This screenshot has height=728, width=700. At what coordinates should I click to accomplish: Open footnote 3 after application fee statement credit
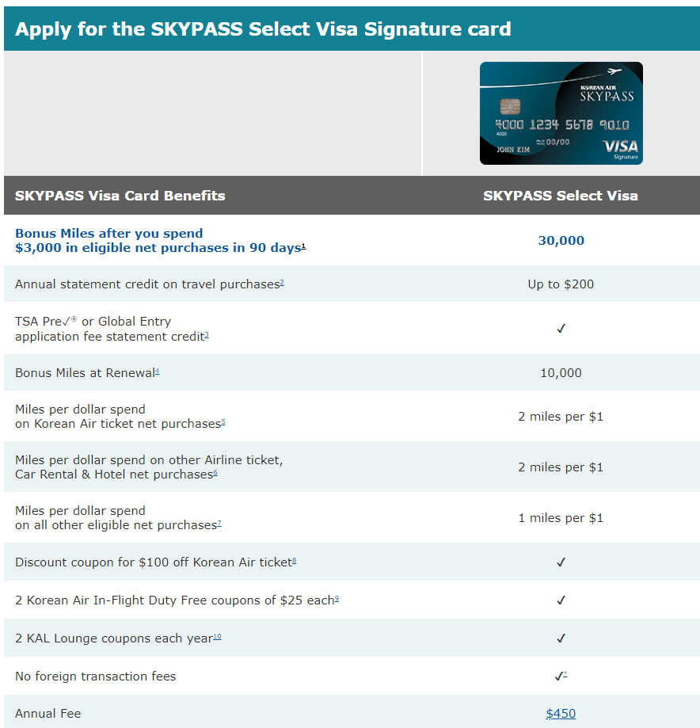click(207, 335)
